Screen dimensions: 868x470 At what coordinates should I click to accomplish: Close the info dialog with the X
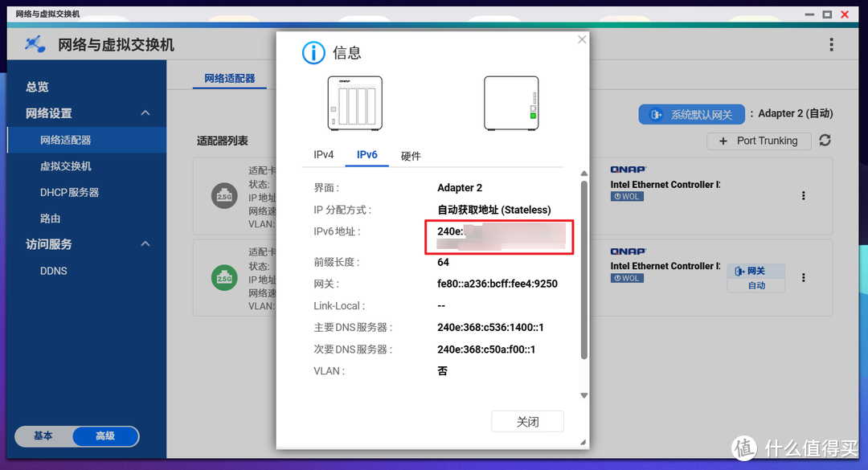tap(582, 39)
